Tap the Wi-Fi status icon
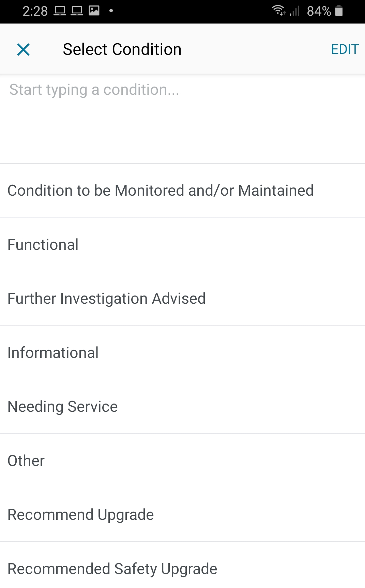Screen dimensions: 365x588 click(278, 11)
